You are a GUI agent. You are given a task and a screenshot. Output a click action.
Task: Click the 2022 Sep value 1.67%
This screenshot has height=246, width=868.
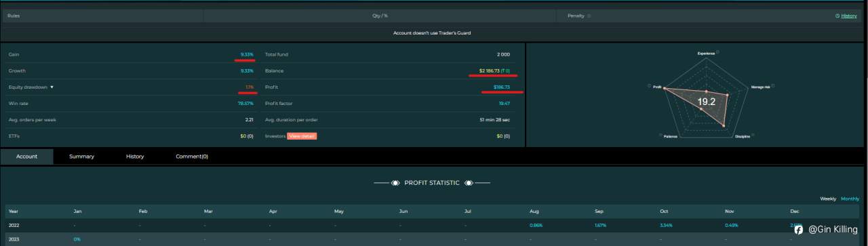tap(601, 225)
